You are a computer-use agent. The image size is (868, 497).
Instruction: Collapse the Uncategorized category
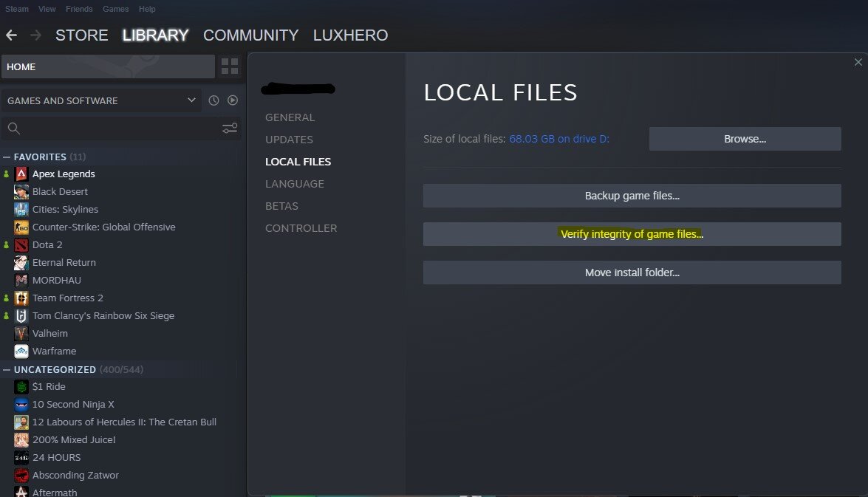7,369
